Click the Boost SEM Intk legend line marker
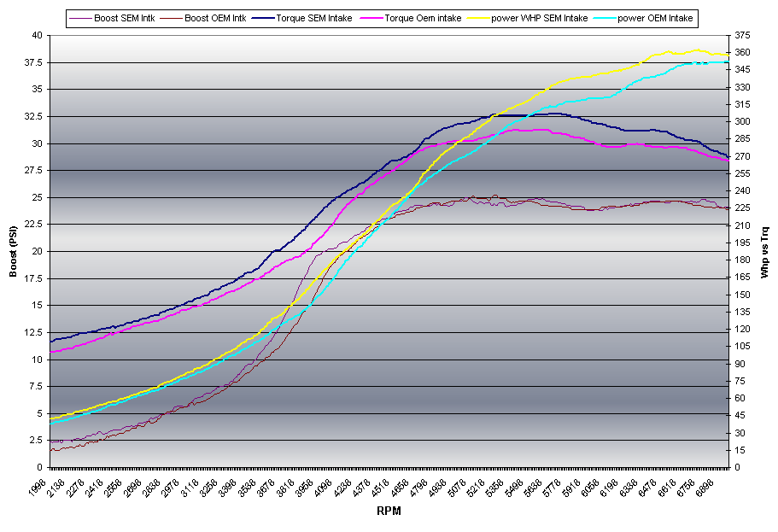This screenshot has height=532, width=778. click(79, 18)
